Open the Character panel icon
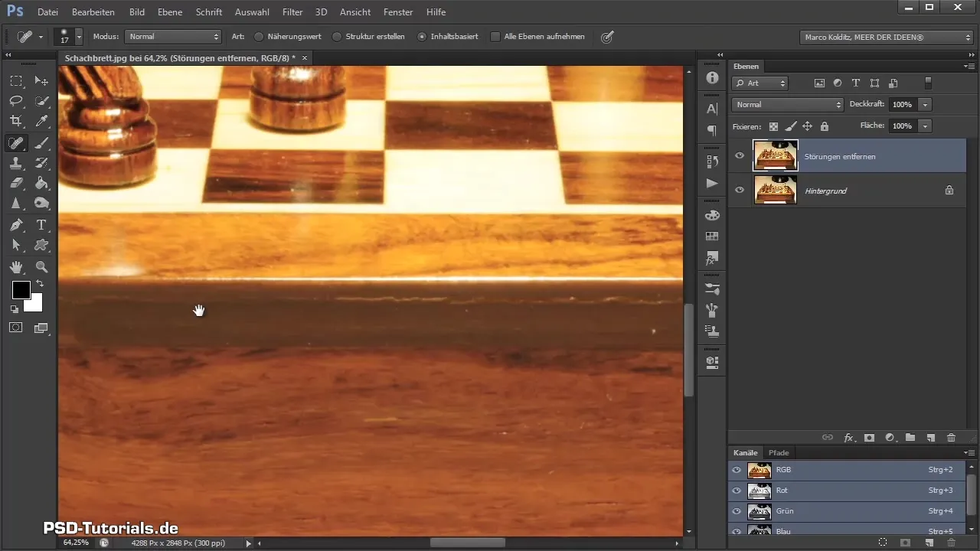Screen dimensions: 980x551 712,109
